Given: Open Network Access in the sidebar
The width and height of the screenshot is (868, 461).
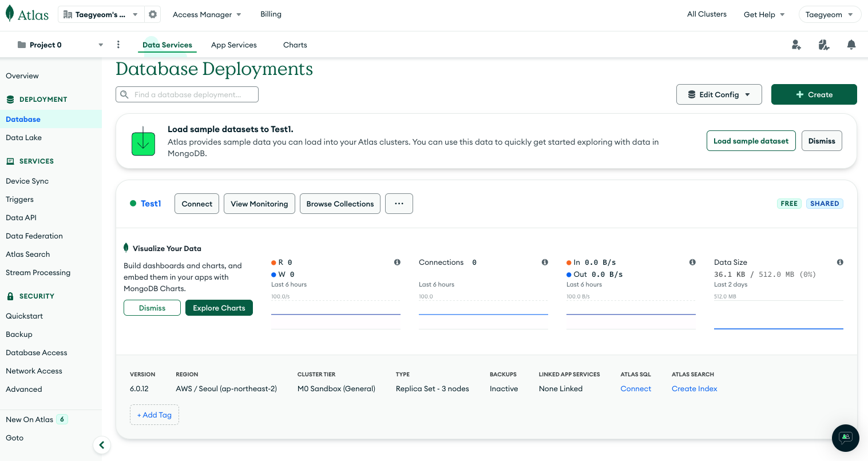Looking at the screenshot, I should pyautogui.click(x=34, y=371).
